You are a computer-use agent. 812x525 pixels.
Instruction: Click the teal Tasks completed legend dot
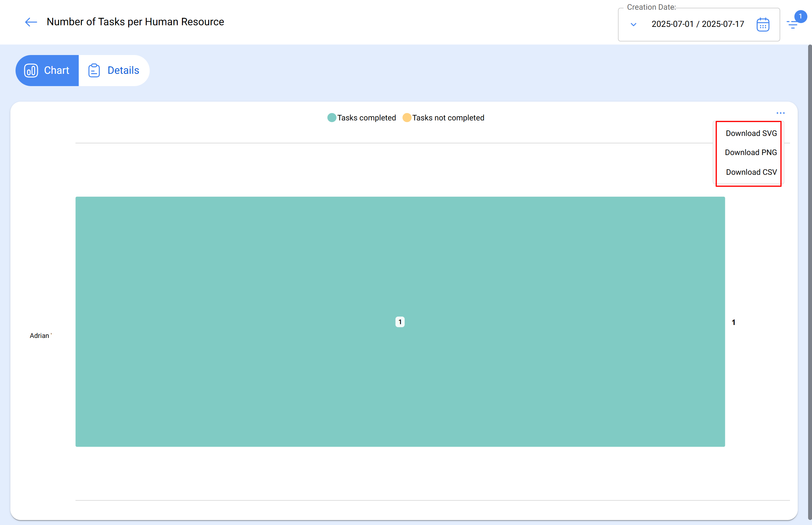[x=332, y=118]
